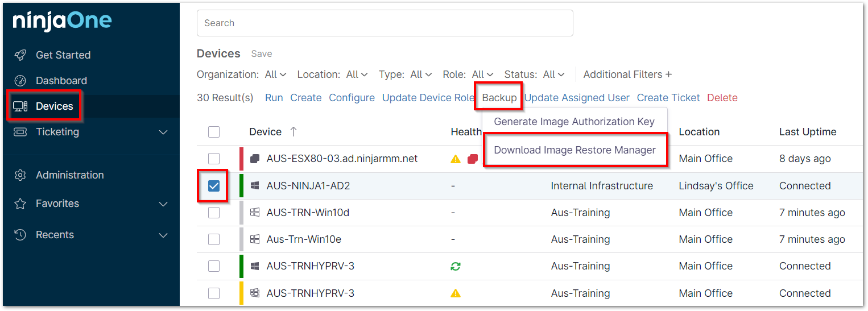Click Update Device Role
This screenshot has width=868, height=311.
[x=428, y=98]
